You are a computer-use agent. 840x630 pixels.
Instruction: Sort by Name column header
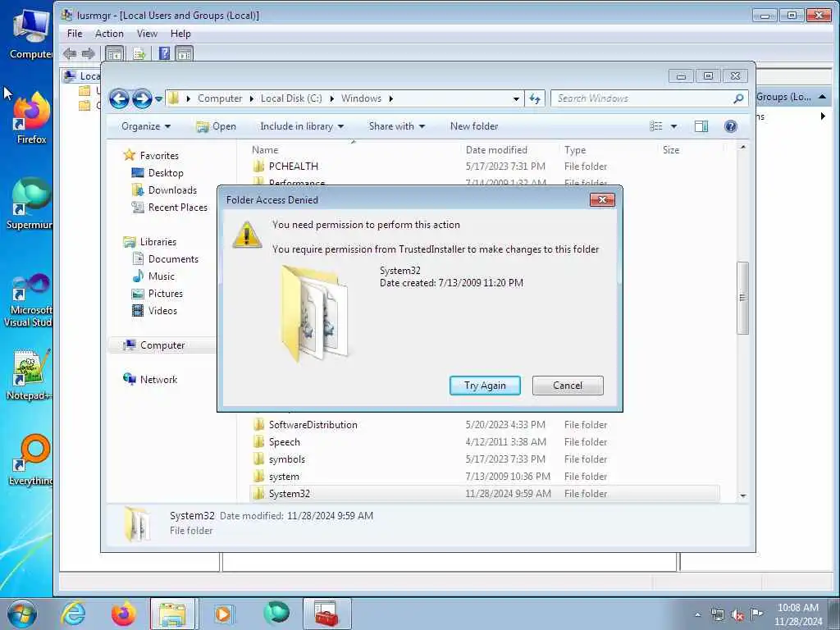pos(265,150)
